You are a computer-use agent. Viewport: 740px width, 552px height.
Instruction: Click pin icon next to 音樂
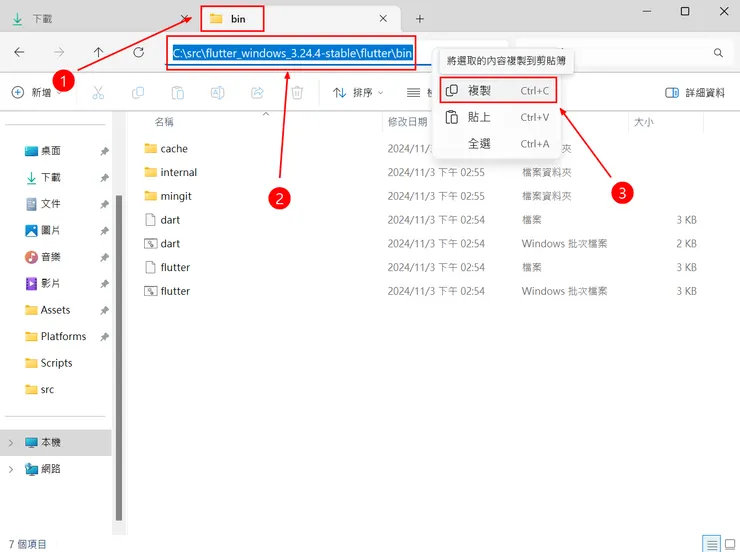click(x=104, y=257)
